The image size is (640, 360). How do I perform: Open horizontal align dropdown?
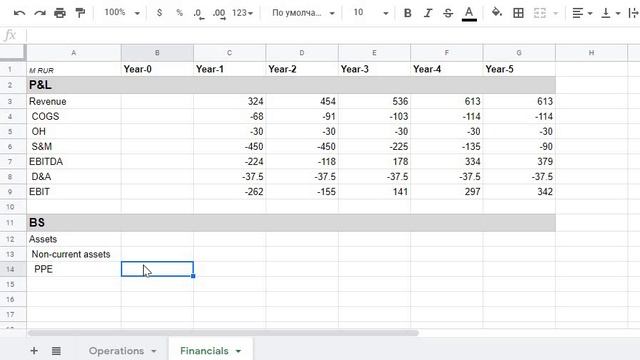(582, 13)
